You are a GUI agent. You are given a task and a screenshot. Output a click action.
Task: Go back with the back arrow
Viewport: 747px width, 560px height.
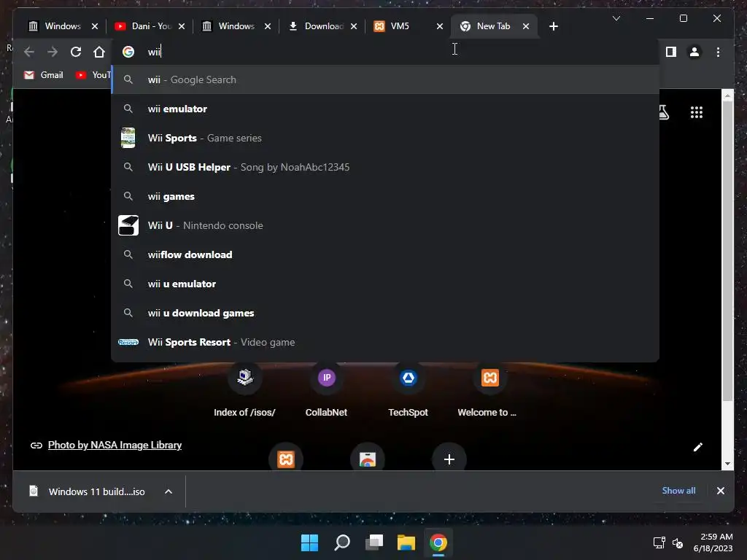29,52
